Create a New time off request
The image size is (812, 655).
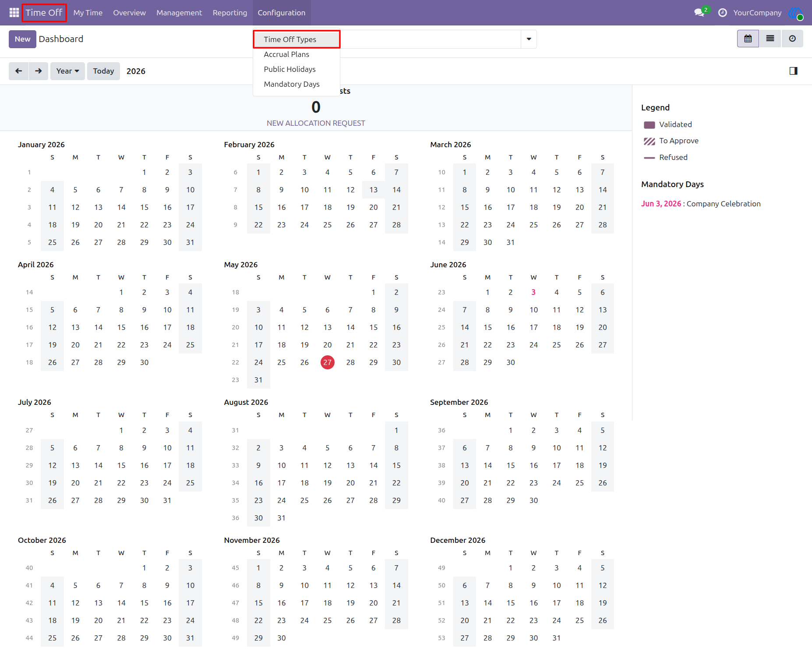coord(22,39)
